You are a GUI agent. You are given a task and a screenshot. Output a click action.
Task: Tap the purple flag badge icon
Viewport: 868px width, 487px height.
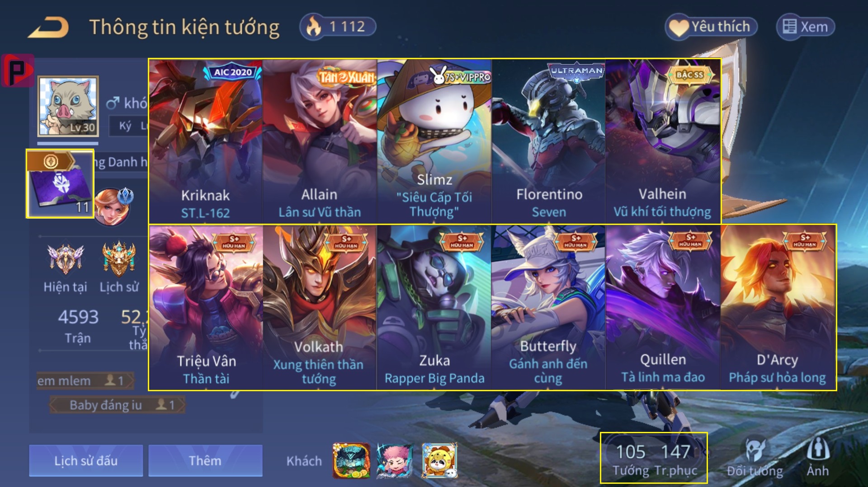tap(60, 184)
